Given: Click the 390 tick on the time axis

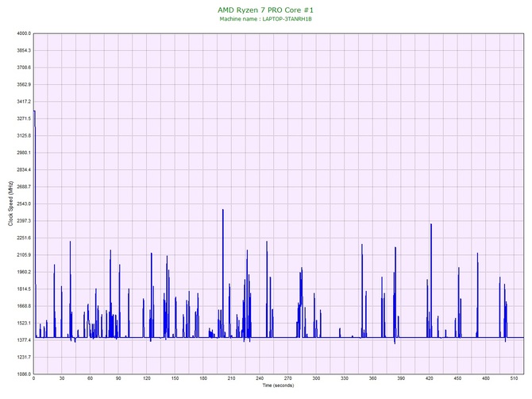Looking at the screenshot, I should pyautogui.click(x=401, y=378).
